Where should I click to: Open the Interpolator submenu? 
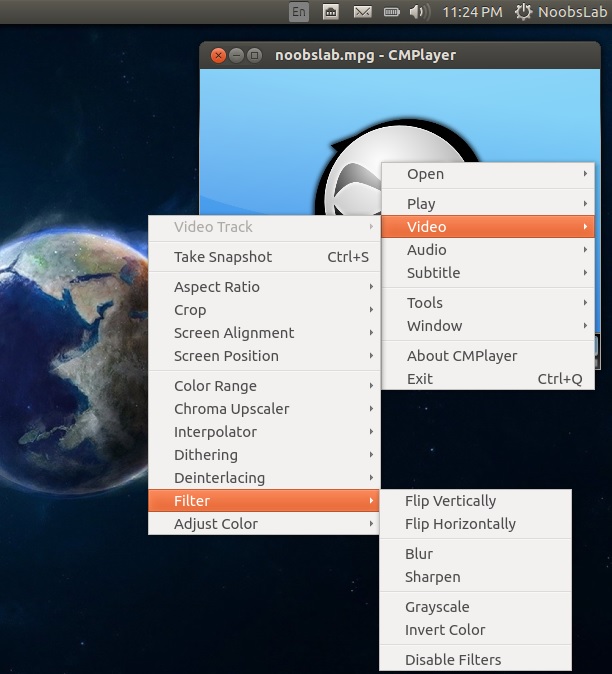click(x=264, y=432)
